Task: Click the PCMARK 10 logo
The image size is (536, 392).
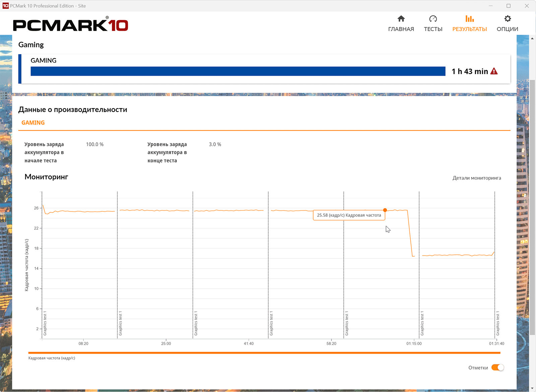Action: pyautogui.click(x=71, y=24)
